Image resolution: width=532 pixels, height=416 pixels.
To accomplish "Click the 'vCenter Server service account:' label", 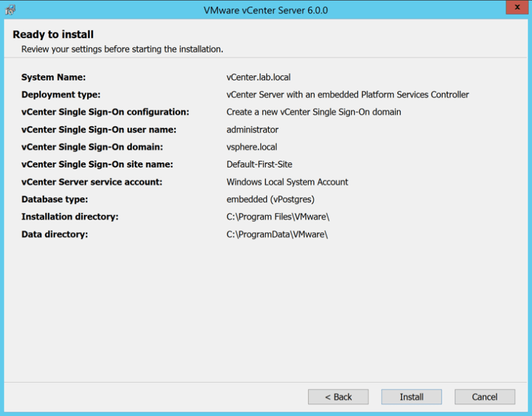I will click(x=92, y=182).
